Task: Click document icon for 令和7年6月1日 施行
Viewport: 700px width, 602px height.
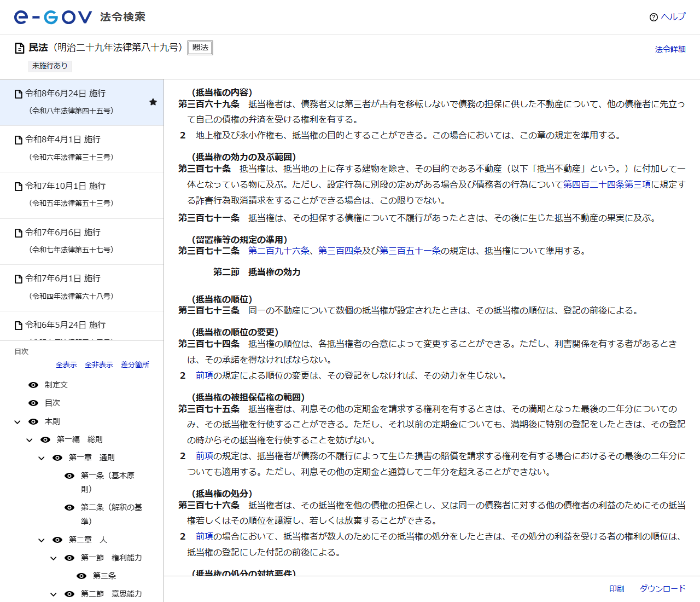Action: (19, 279)
